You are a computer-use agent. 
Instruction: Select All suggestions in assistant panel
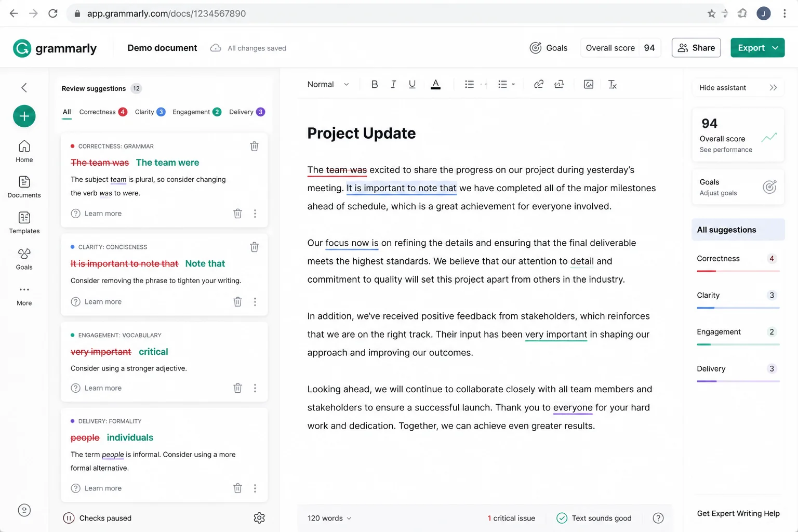(x=738, y=230)
